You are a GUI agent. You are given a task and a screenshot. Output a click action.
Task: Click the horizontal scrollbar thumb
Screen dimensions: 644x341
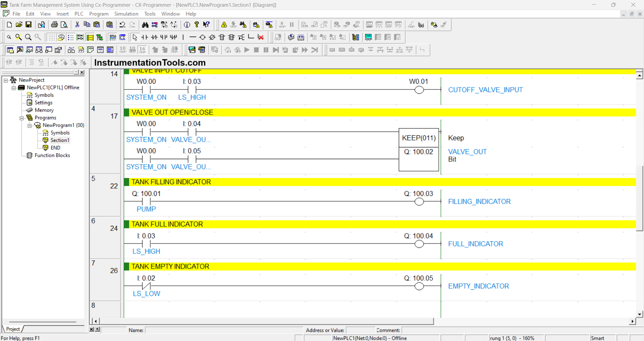point(267,321)
